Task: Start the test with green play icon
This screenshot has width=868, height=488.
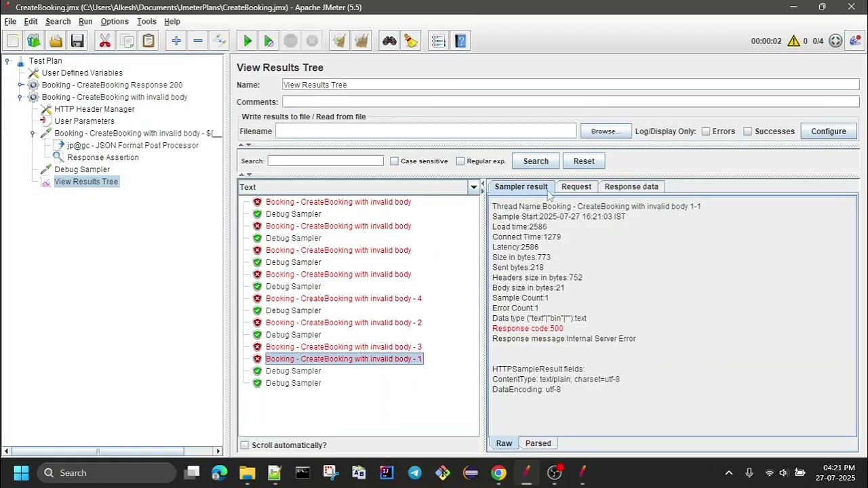Action: coord(248,41)
